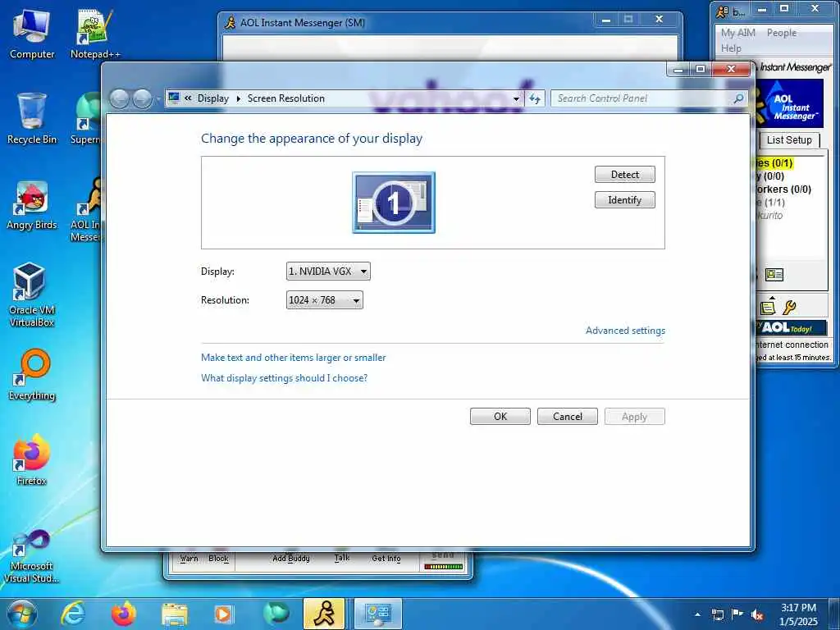840x630 pixels.
Task: Launch Internet Explorer from the taskbar
Action: [73, 614]
